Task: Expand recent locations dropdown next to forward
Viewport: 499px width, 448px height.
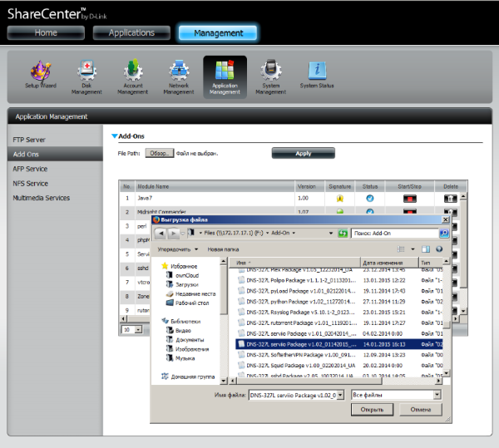Action: (x=182, y=234)
